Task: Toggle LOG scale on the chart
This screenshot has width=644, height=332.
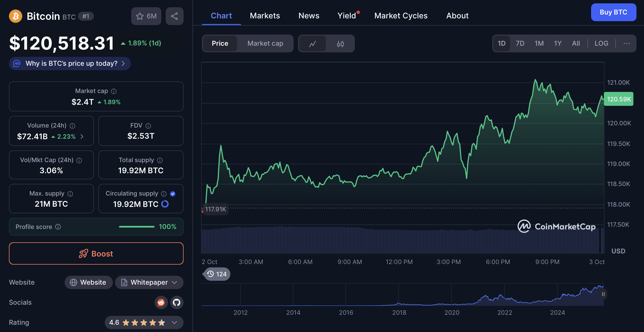Action: coord(601,43)
